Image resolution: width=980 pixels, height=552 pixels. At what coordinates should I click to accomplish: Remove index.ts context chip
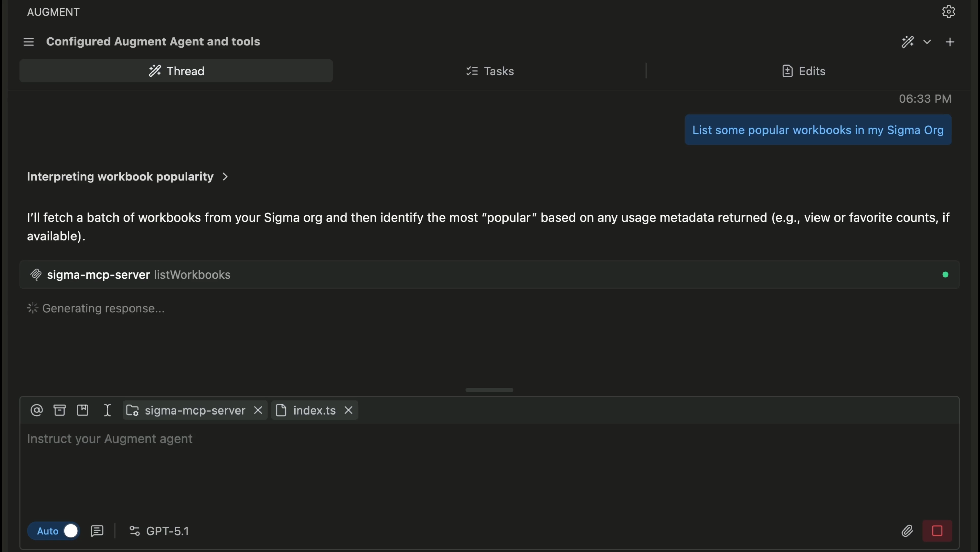(x=348, y=410)
